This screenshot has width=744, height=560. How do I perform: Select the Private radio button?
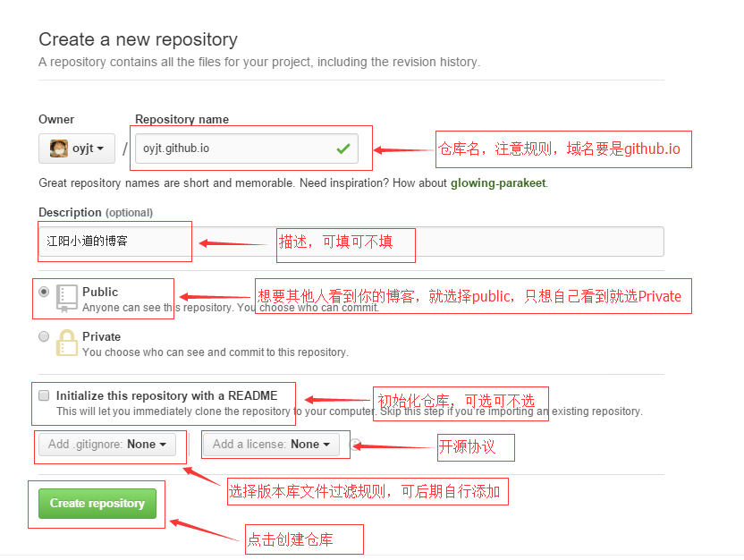click(44, 336)
